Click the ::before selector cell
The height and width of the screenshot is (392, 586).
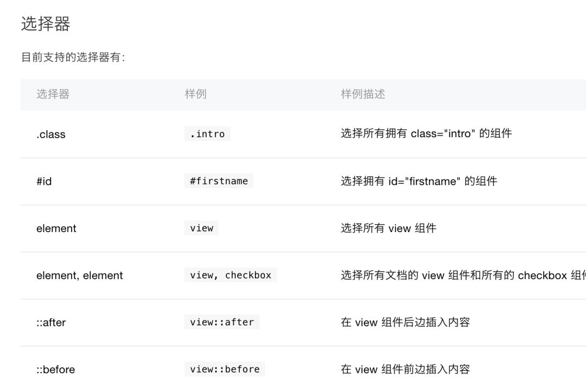point(56,370)
